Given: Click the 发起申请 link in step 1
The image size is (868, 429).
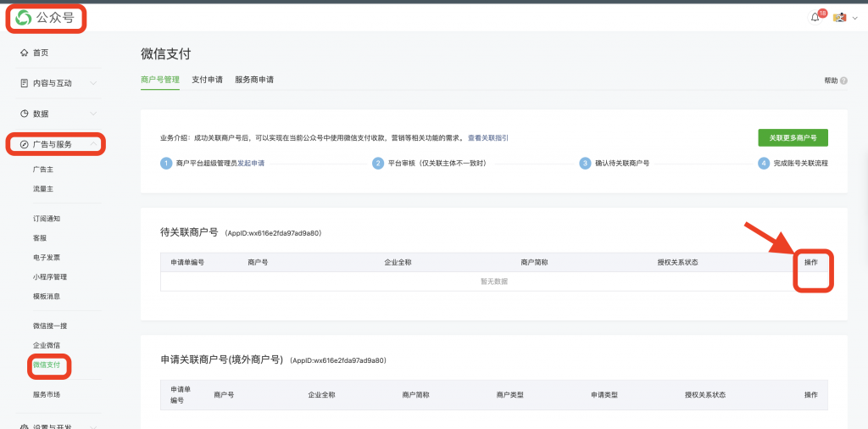Looking at the screenshot, I should point(251,164).
